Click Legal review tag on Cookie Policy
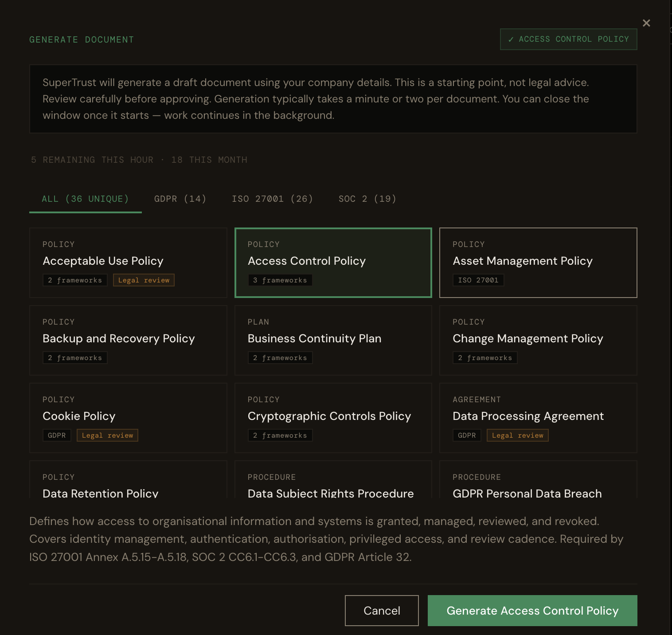This screenshot has width=672, height=635. tap(107, 435)
